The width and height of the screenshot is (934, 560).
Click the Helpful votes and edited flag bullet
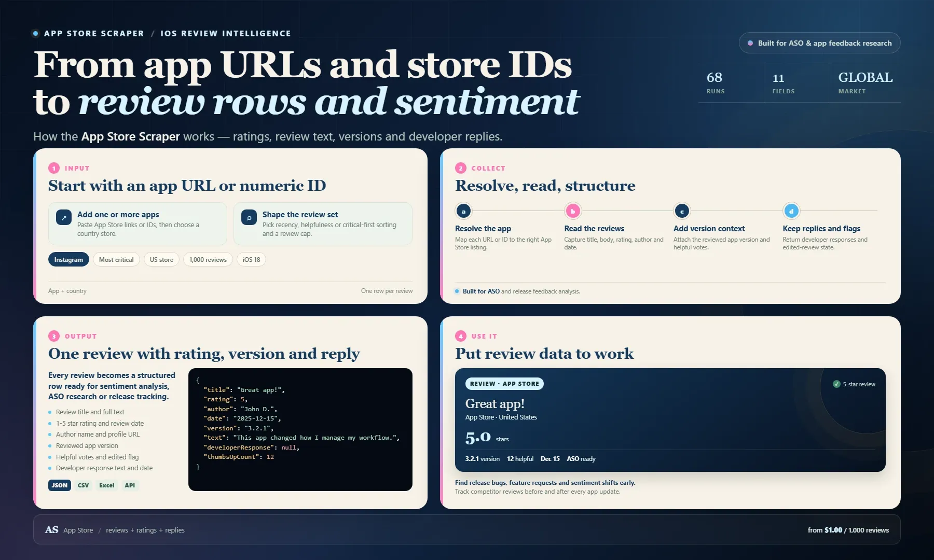pyautogui.click(x=98, y=457)
